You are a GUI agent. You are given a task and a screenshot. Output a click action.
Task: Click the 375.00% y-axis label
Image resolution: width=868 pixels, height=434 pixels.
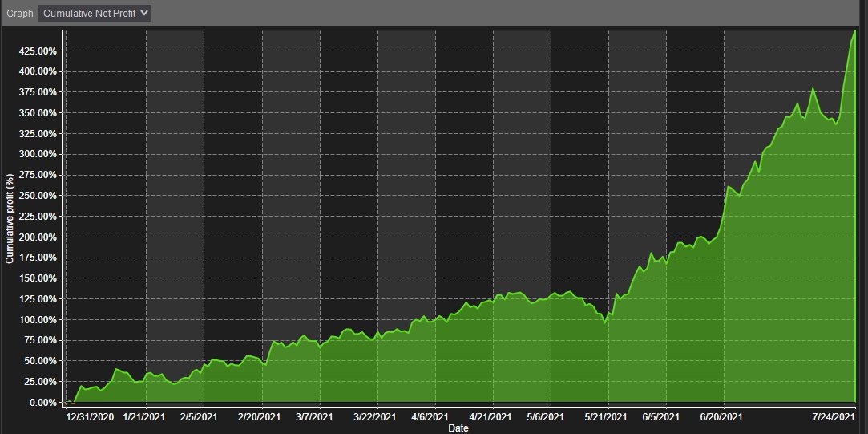click(x=37, y=92)
